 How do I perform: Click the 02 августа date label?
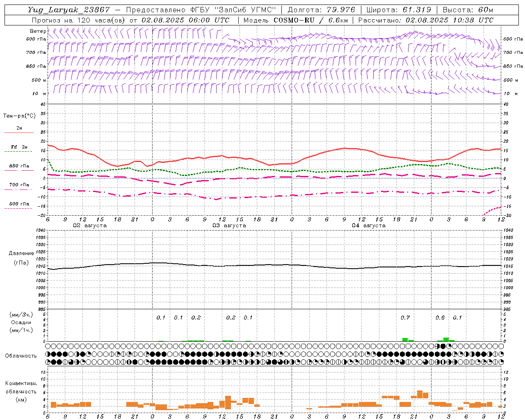(x=90, y=226)
